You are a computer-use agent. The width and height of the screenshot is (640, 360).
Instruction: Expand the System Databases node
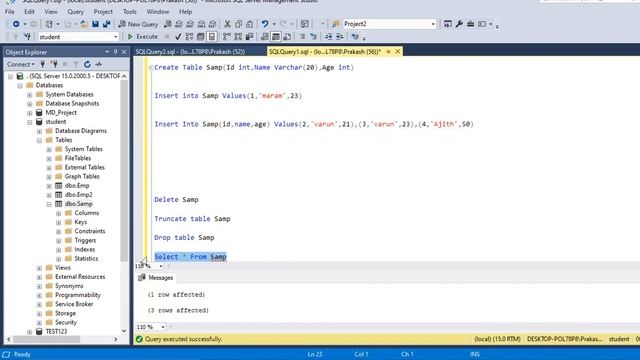click(x=30, y=94)
